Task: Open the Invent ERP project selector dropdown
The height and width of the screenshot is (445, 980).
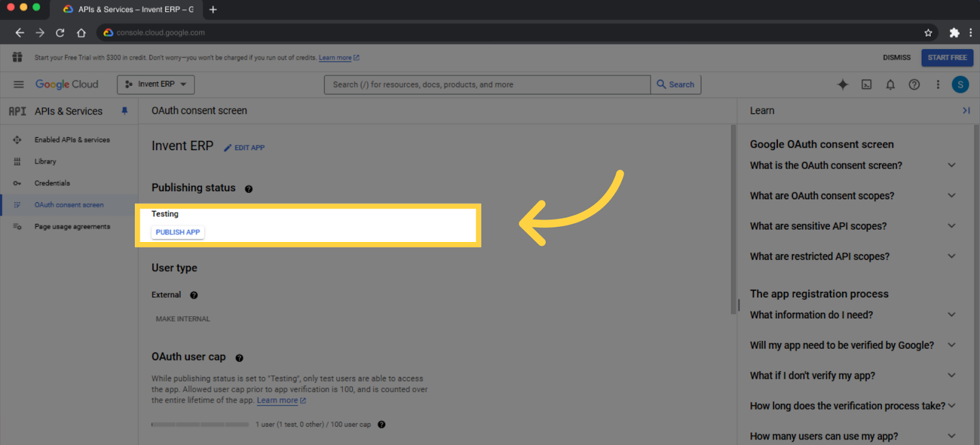Action: pos(156,85)
